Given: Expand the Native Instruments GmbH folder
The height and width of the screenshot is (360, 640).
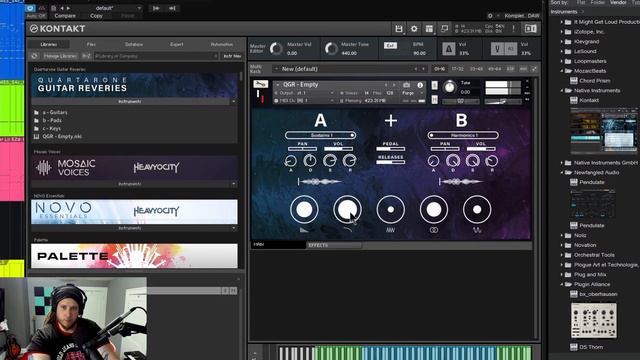Looking at the screenshot, I should [562, 162].
